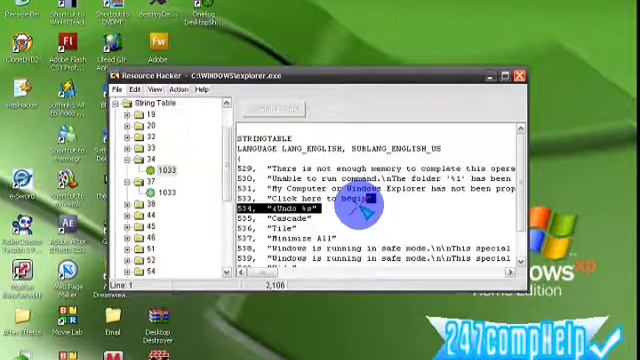Select the String Table root label
Viewport: 640px width, 360px height.
pyautogui.click(x=155, y=103)
